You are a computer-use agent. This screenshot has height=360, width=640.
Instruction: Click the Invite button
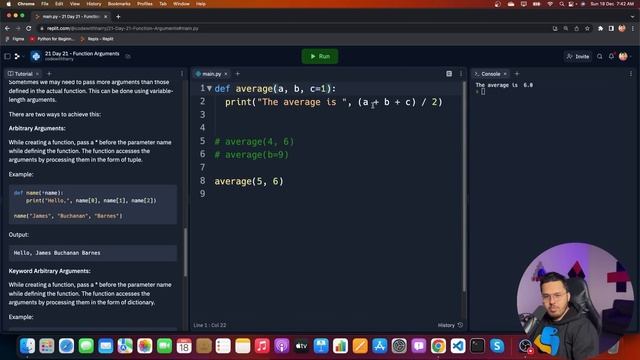click(578, 56)
